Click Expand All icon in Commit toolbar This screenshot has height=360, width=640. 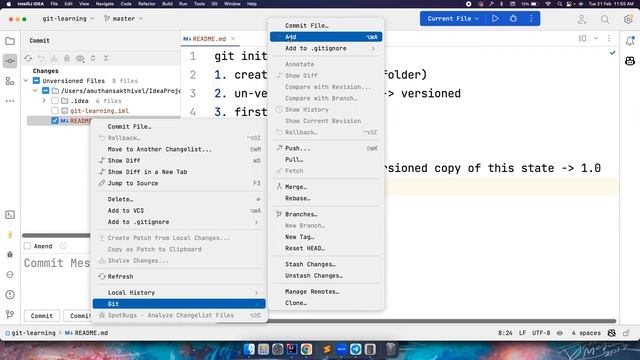(93, 58)
